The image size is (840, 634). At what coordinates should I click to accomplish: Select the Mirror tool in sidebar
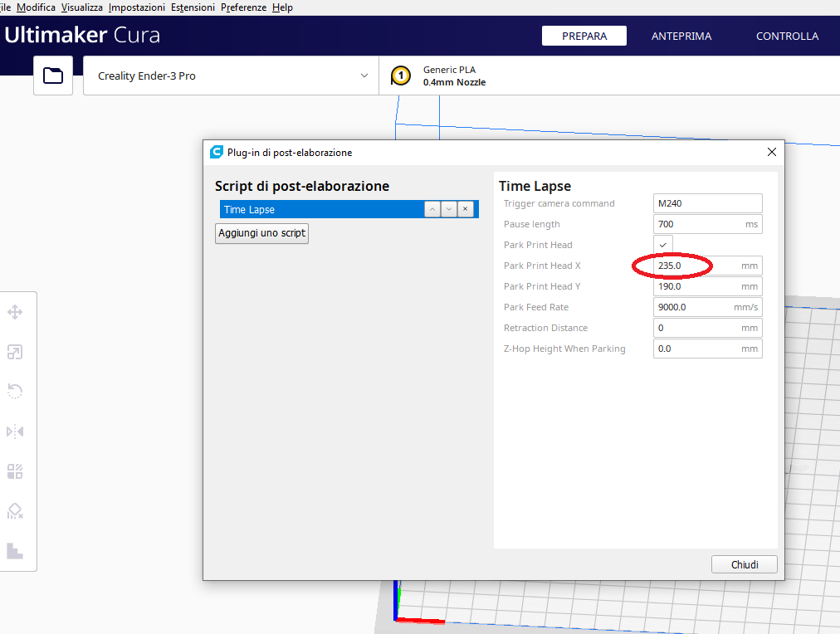point(15,432)
